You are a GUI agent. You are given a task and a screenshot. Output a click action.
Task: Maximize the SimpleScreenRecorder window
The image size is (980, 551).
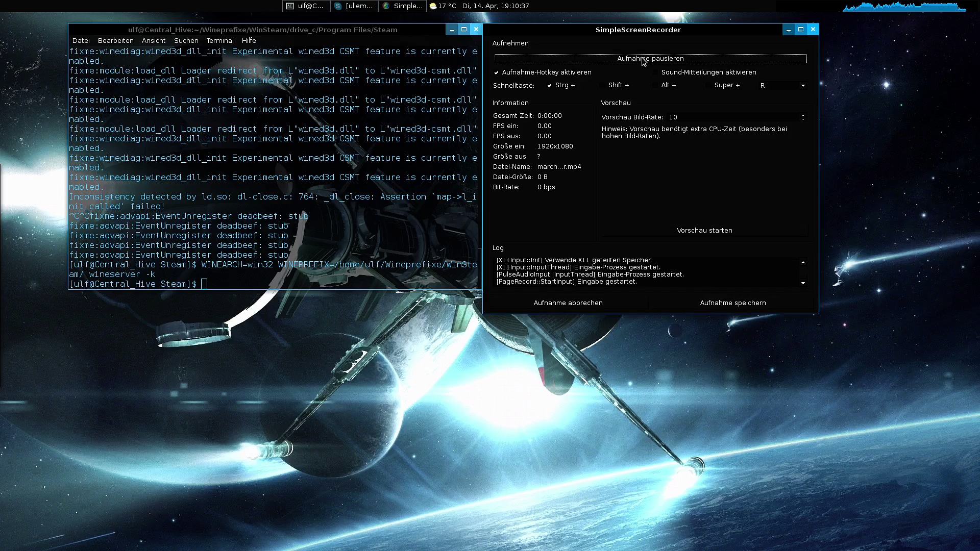coord(801,30)
